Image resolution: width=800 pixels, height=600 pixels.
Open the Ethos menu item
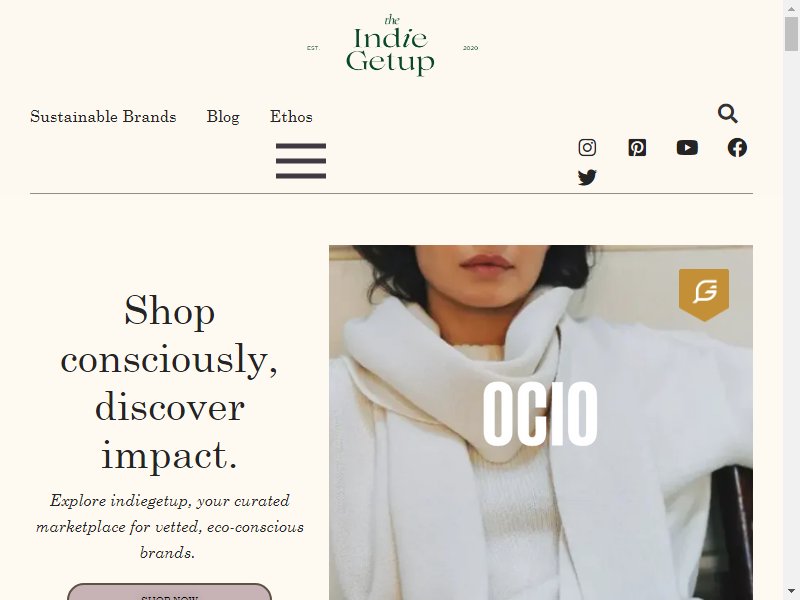coord(291,116)
